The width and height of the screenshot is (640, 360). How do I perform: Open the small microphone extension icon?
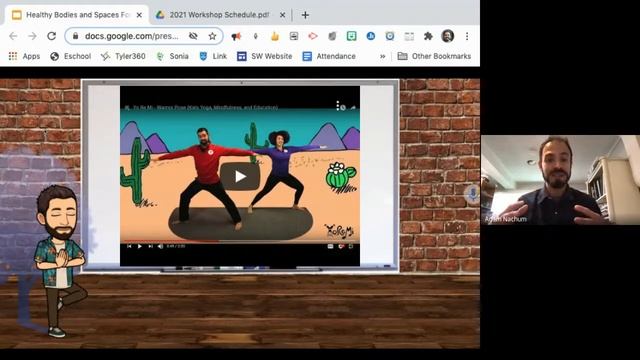256,36
